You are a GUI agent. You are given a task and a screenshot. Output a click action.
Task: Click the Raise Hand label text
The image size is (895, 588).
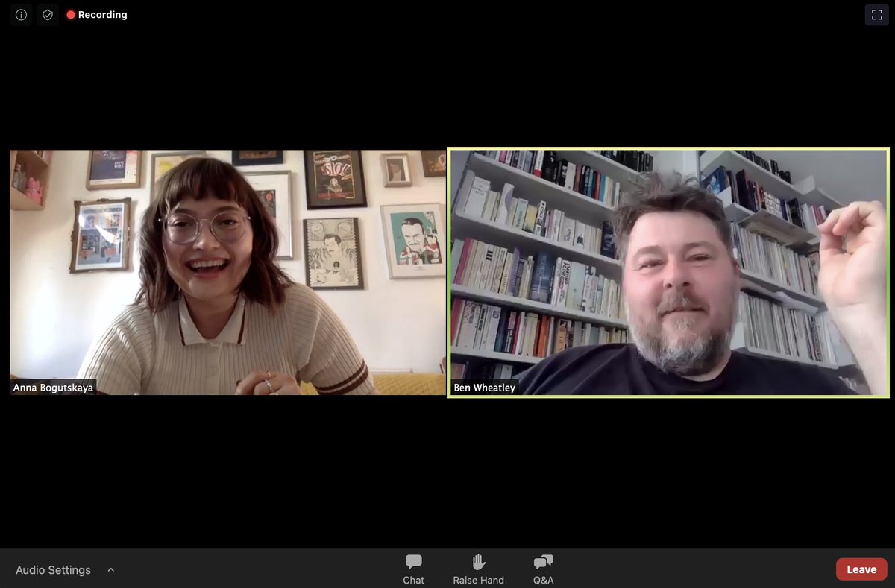(478, 580)
